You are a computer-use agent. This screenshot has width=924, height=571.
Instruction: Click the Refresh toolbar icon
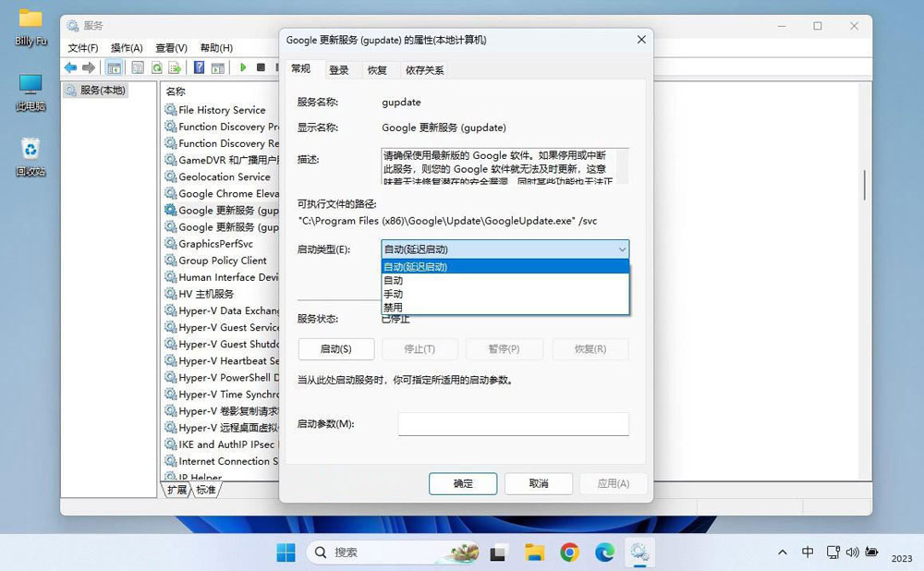point(156,67)
